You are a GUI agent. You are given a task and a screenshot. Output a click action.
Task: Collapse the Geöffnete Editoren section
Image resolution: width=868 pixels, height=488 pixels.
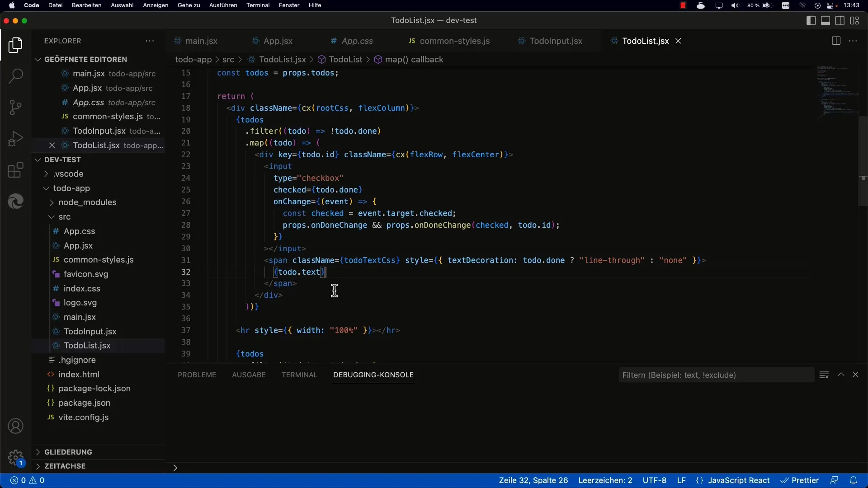(x=85, y=59)
